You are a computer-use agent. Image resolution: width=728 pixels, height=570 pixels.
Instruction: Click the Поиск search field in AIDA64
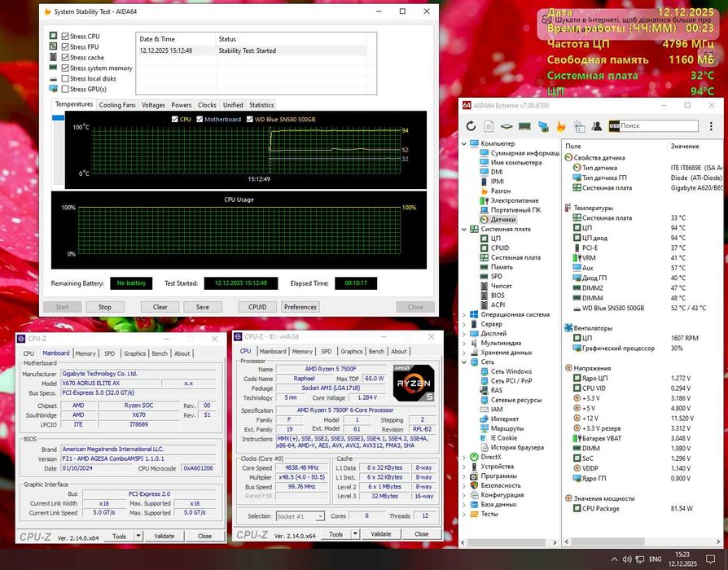point(659,125)
